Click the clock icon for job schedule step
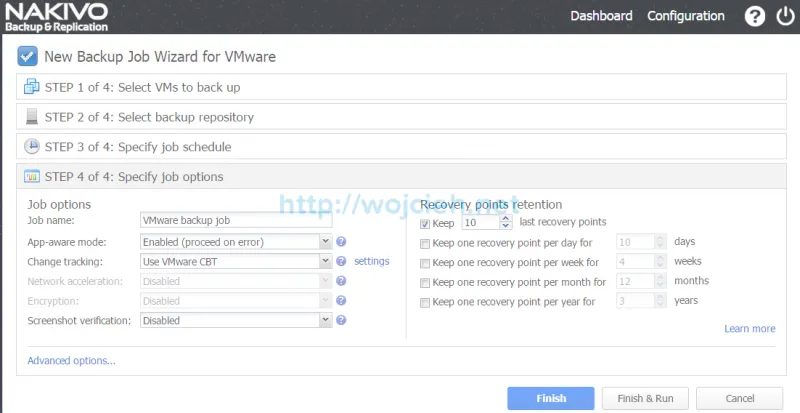This screenshot has height=413, width=800. pos(32,147)
